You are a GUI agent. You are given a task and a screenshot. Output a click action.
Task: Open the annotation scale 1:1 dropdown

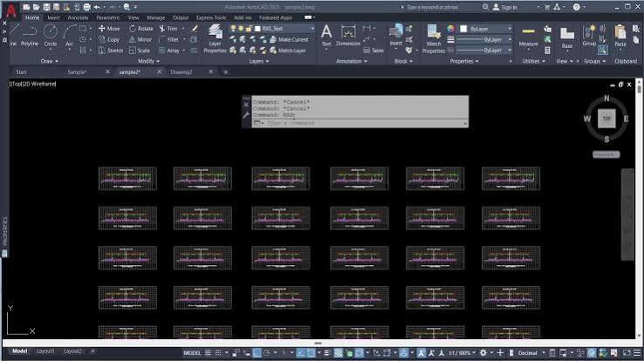[462, 353]
